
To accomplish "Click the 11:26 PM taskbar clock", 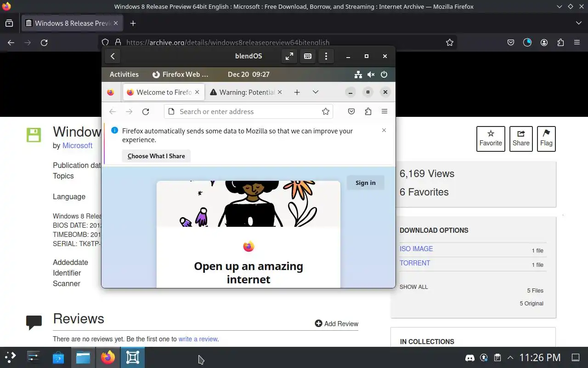I will tap(540, 357).
